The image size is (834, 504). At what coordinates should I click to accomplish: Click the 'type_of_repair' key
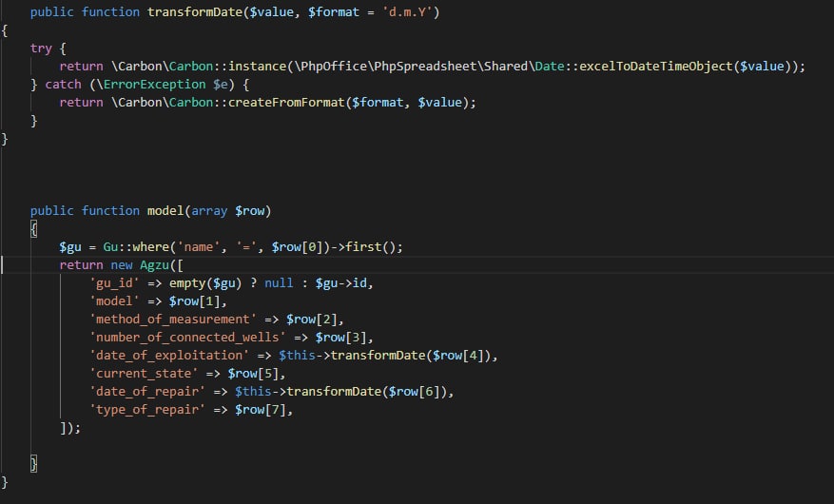coord(147,410)
